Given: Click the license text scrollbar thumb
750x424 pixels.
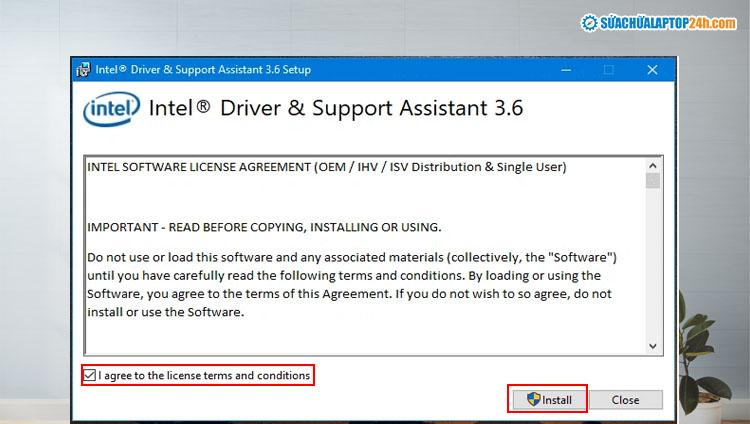Looking at the screenshot, I should 653,181.
